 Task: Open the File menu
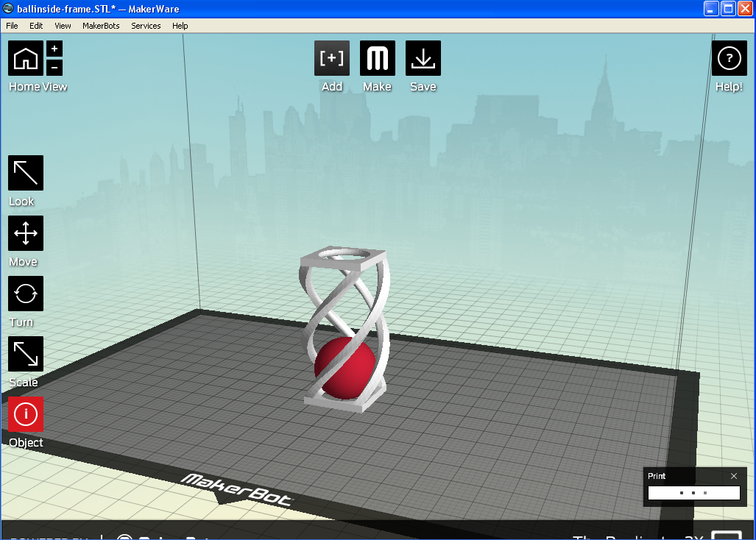pos(12,26)
